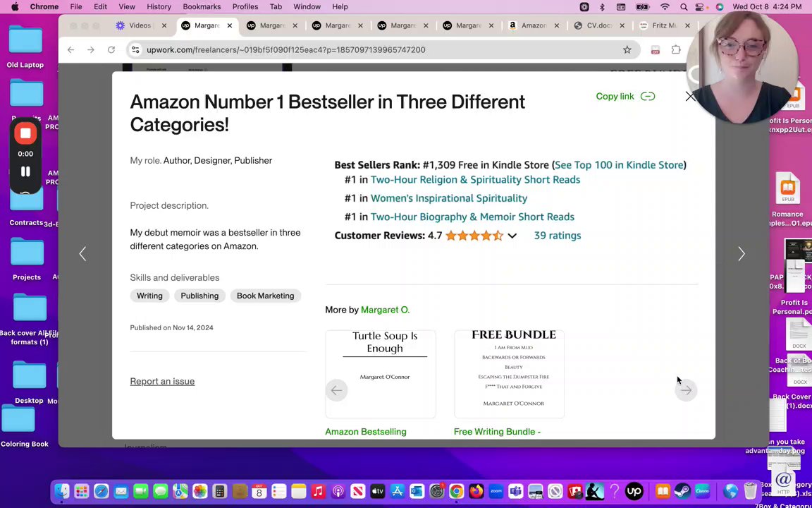
Task: Reload the page in Chrome
Action: [111, 50]
